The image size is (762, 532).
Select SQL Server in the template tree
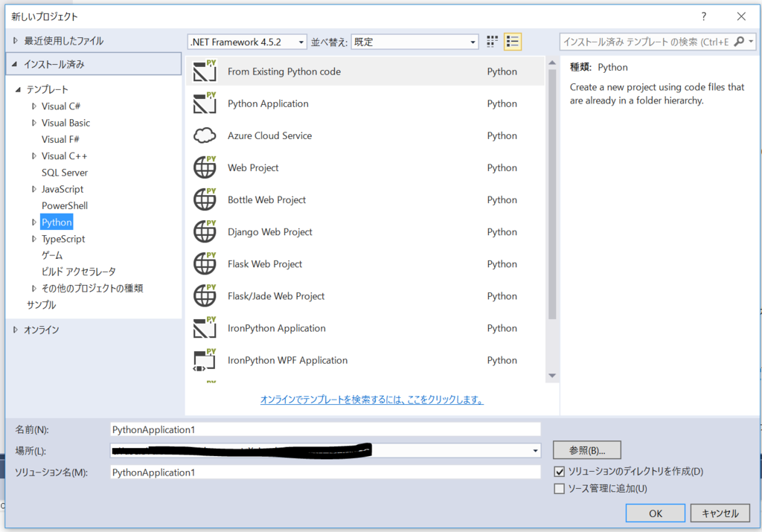pos(65,173)
